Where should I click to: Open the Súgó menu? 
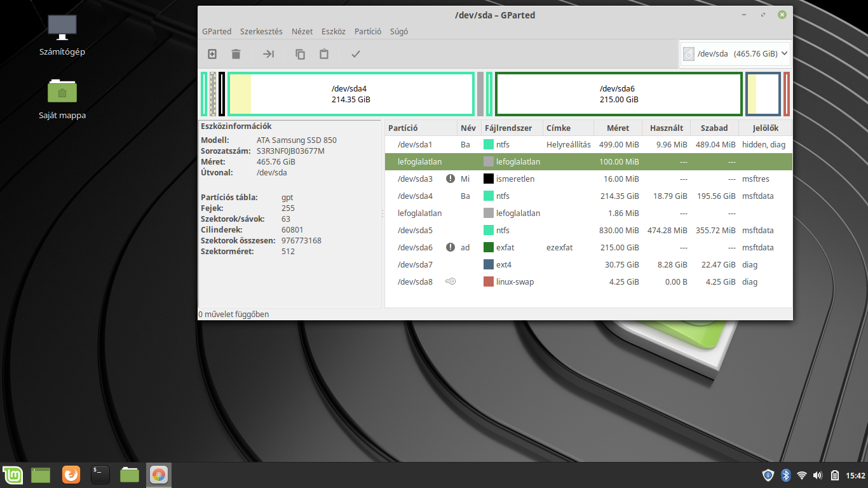tap(398, 31)
